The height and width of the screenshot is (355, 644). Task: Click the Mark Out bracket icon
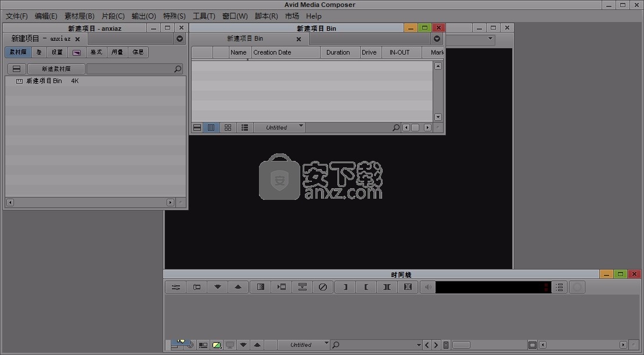click(346, 287)
